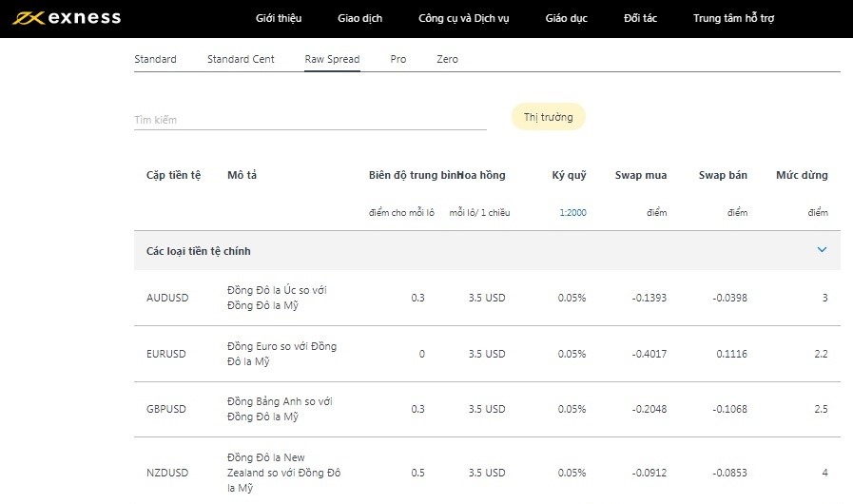Screen dimensions: 853x504
Task: Collapse the Các loại tiền tệ chính section
Action: 822,250
